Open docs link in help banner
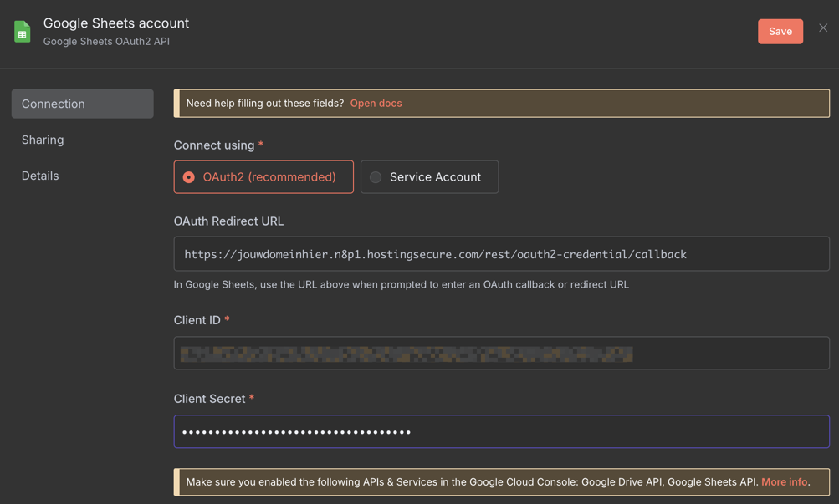 [376, 103]
